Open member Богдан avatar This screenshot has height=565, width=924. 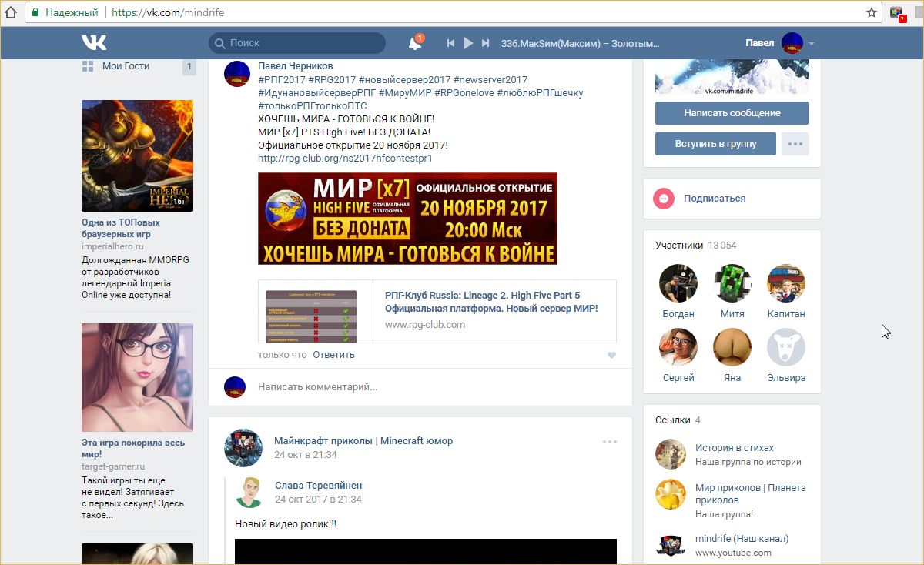(x=678, y=283)
